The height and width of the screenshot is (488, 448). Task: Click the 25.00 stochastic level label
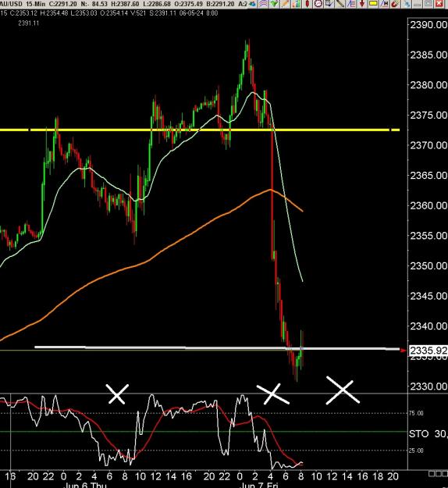tap(416, 451)
